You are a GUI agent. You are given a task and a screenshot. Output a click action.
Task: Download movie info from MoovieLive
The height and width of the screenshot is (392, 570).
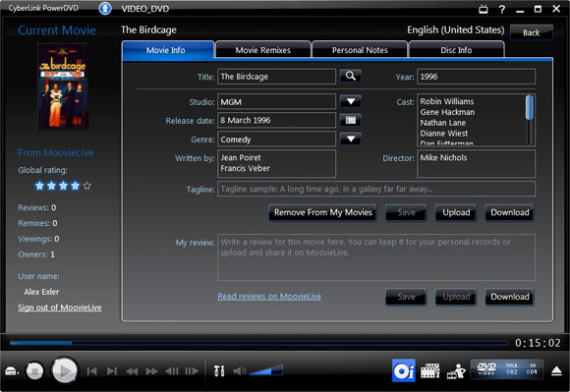click(x=510, y=212)
